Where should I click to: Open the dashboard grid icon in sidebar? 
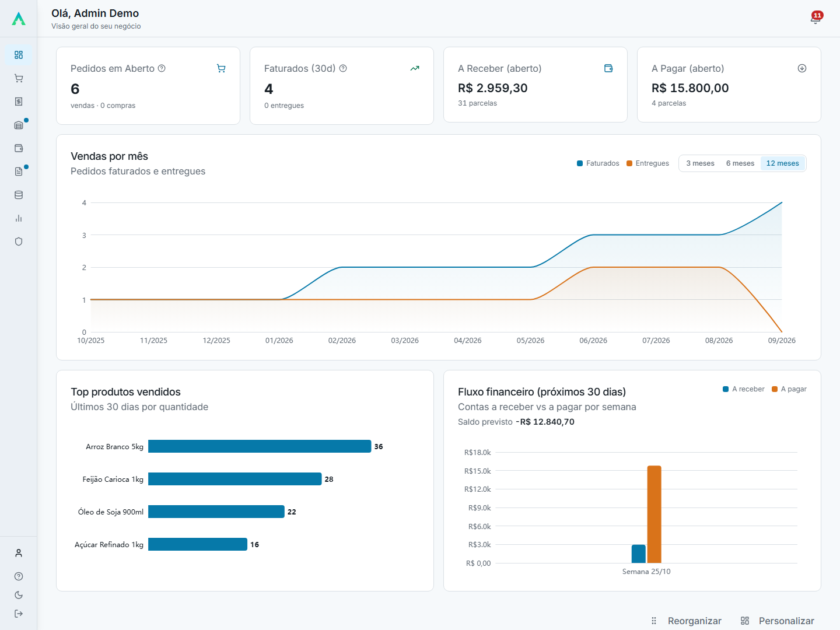click(x=19, y=55)
